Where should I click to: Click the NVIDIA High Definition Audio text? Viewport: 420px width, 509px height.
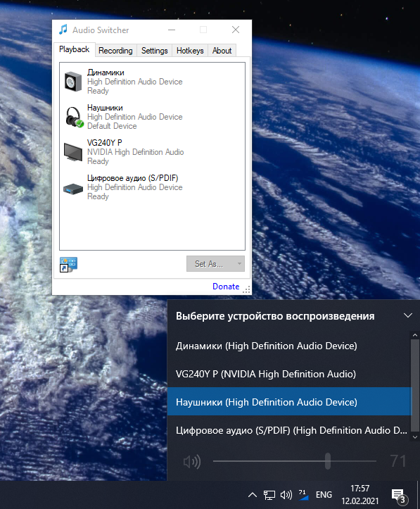135,152
